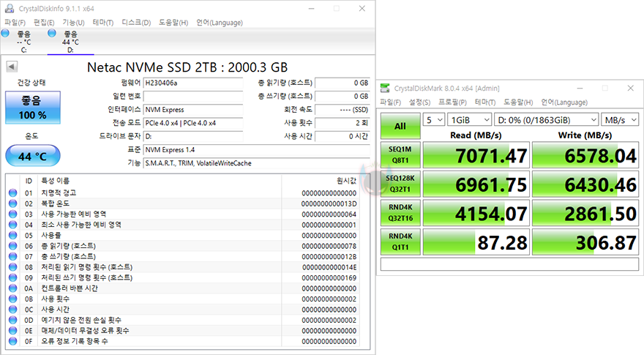644x355 pixels.
Task: Close the CrystalDiskMark window
Action: (630, 89)
